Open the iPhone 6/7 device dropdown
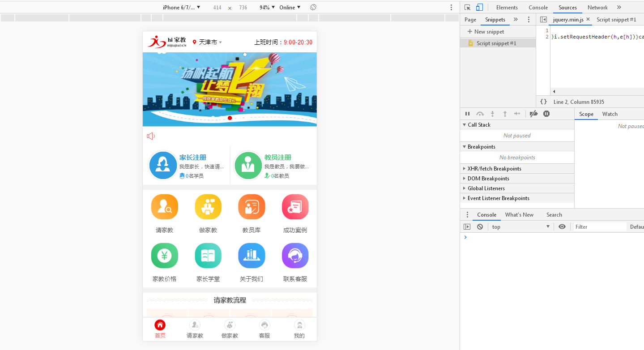 click(180, 7)
